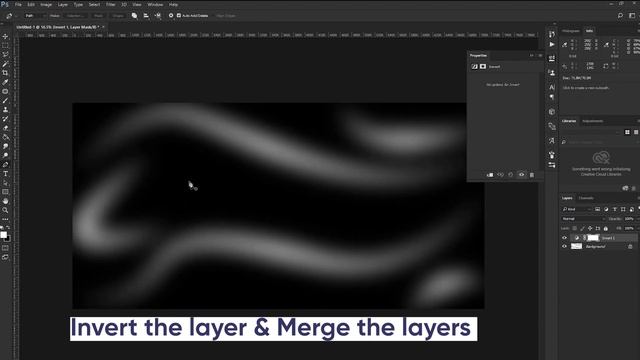The image size is (640, 360).
Task: Switch to the Channels tab
Action: coord(586,198)
